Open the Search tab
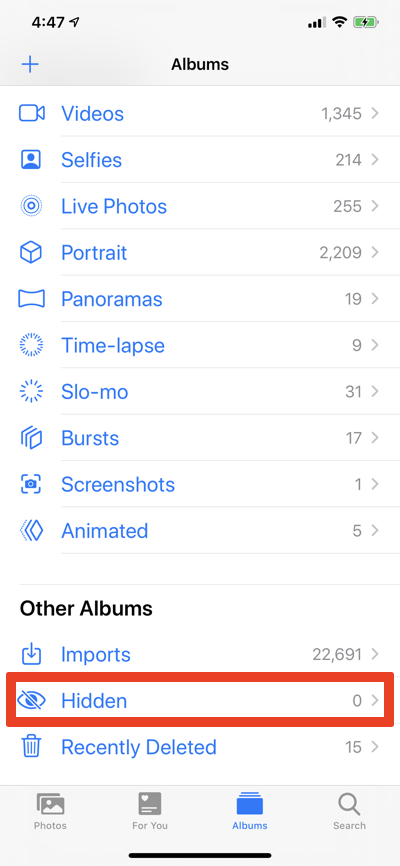400x866 pixels. coord(349,811)
